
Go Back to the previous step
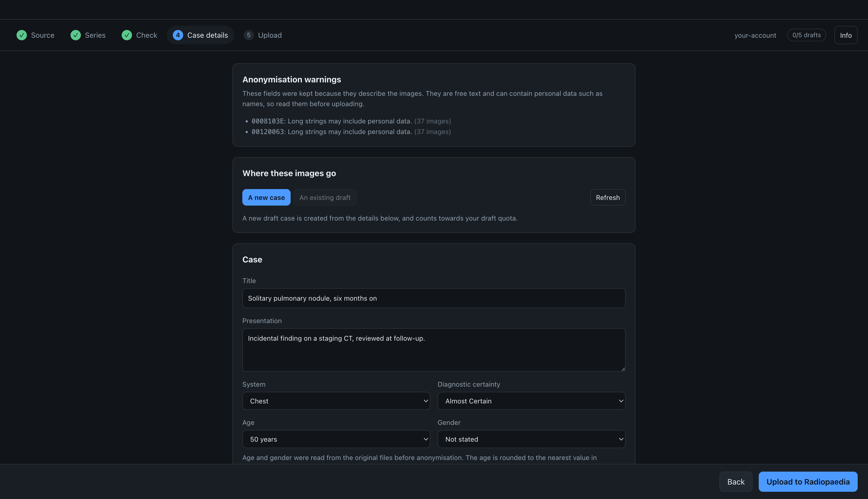point(736,481)
